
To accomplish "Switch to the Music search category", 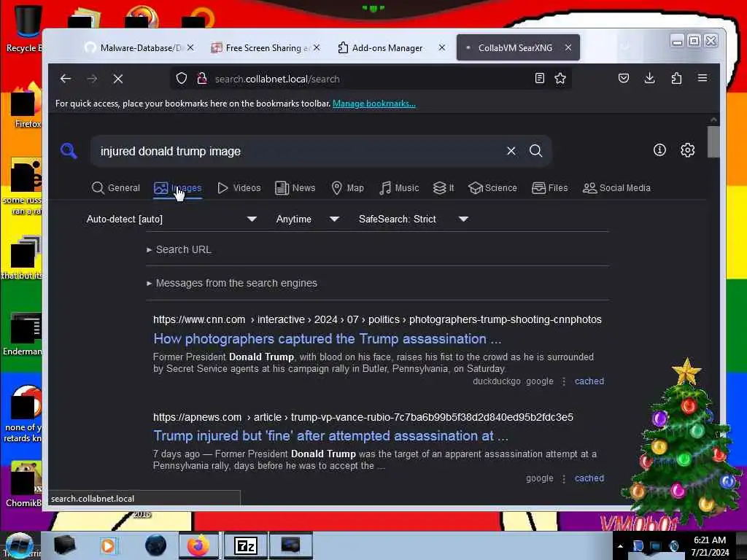I will (399, 188).
